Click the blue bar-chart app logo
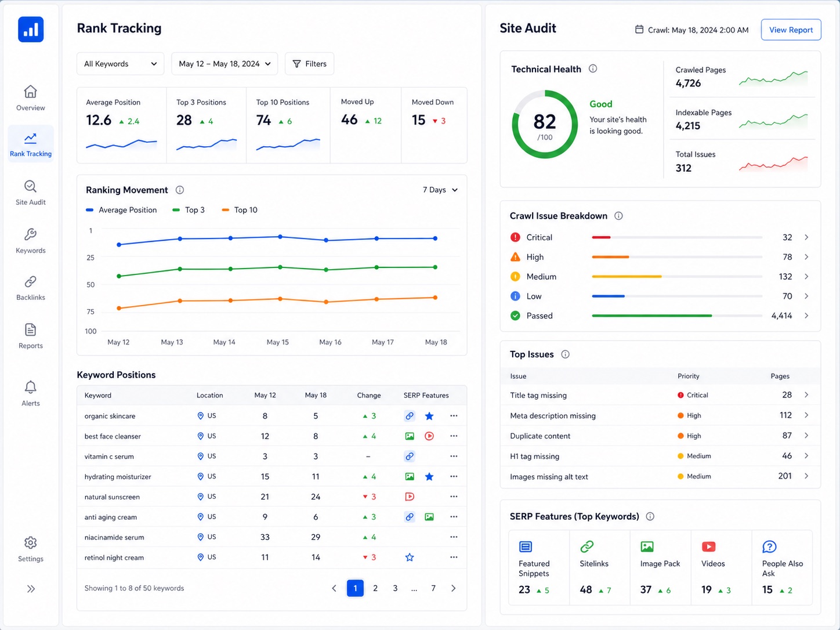840x630 pixels. click(x=31, y=29)
